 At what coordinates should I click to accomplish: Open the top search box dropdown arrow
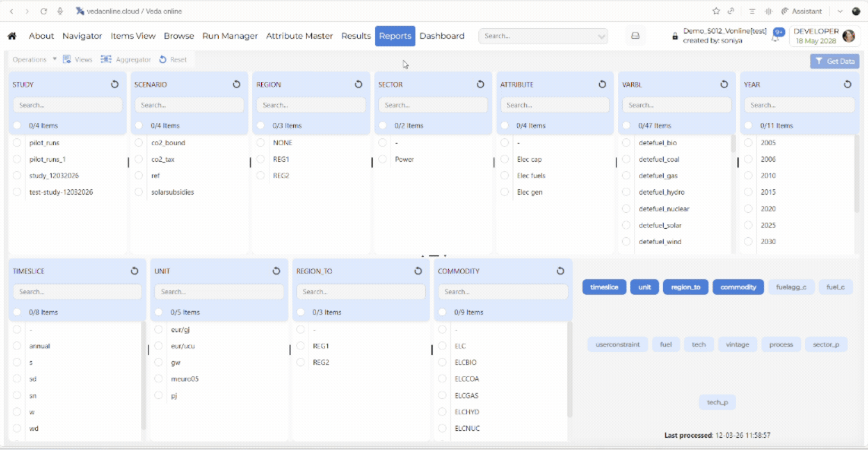coord(601,36)
